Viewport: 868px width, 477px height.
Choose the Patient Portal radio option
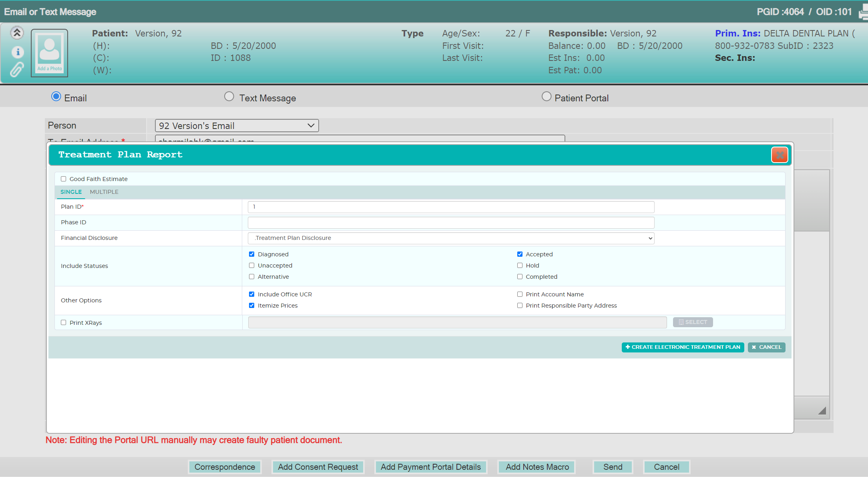click(546, 97)
